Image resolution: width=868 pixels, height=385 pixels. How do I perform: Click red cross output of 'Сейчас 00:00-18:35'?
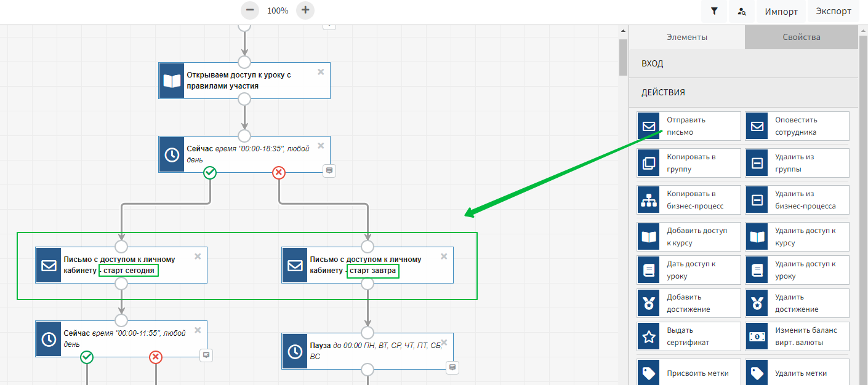tap(279, 173)
